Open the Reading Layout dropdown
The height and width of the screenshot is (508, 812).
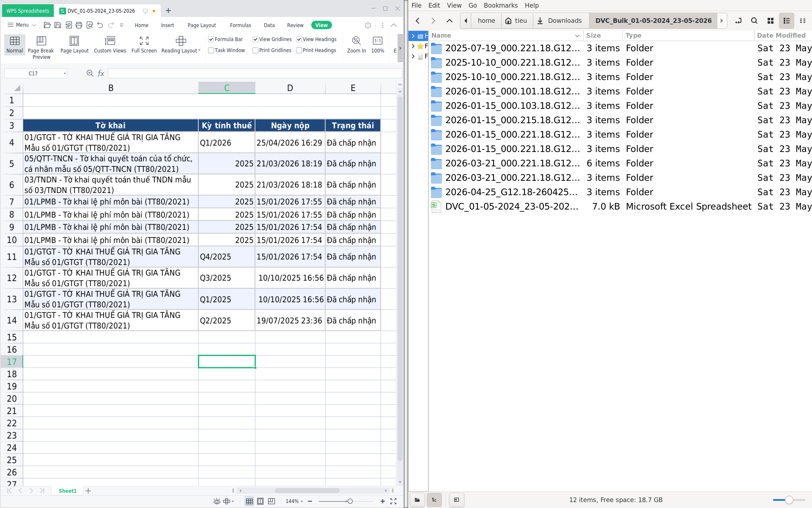coord(181,45)
